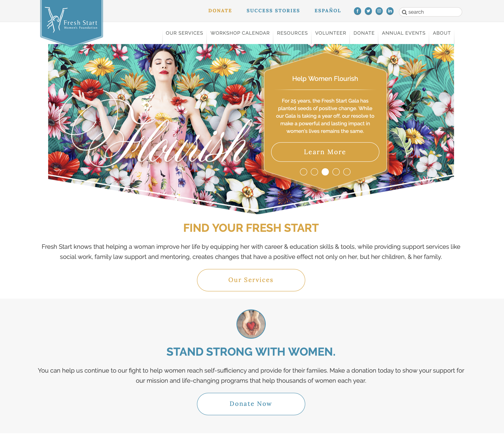
Task: Select the first carousel slide dot
Action: 303,172
